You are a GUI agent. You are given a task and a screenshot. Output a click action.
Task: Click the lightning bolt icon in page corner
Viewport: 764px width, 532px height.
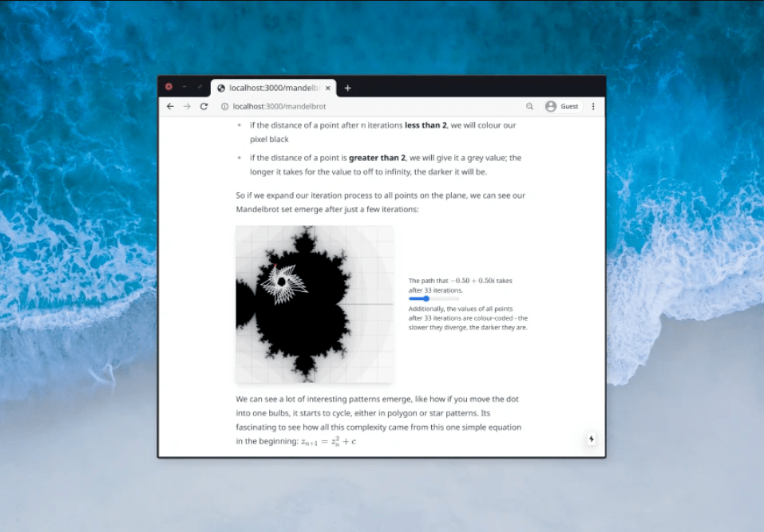tap(592, 439)
